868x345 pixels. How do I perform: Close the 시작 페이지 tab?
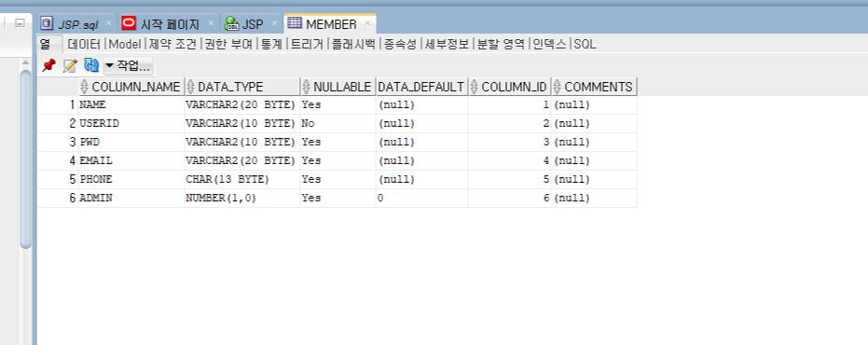pos(211,23)
